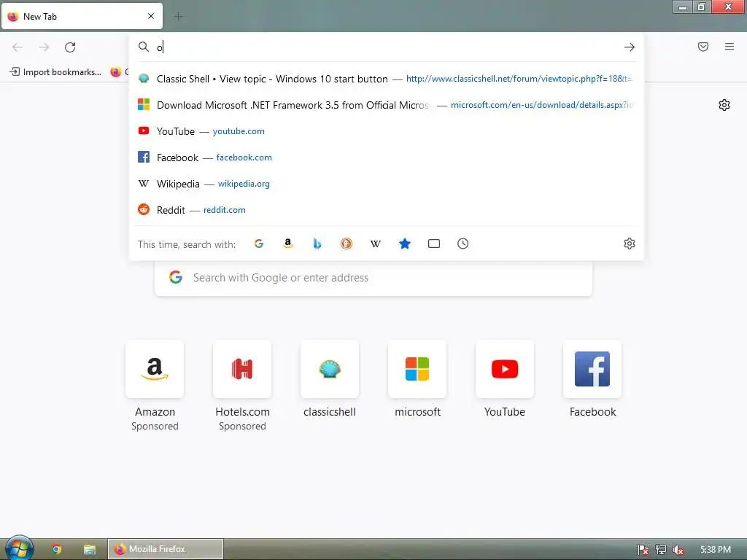Open a new tab with plus button
This screenshot has height=560, width=747.
click(178, 17)
